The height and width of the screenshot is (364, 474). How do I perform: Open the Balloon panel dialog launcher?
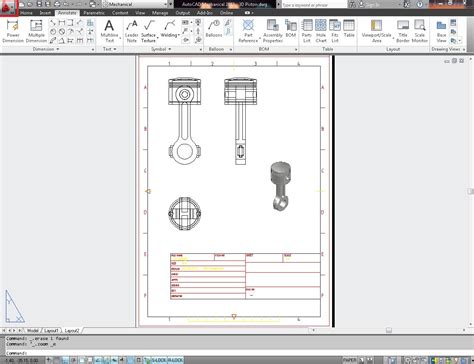231,49
